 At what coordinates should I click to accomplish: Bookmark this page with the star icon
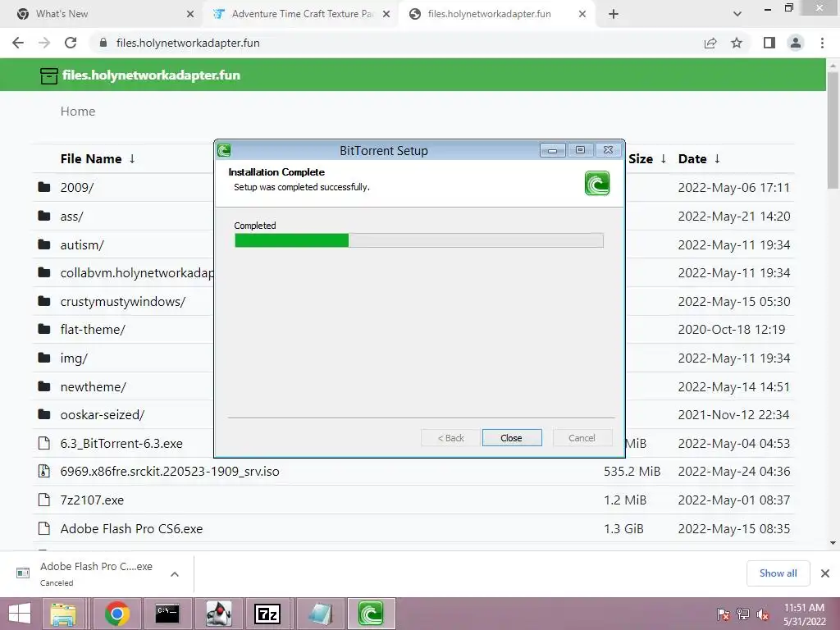tap(737, 43)
